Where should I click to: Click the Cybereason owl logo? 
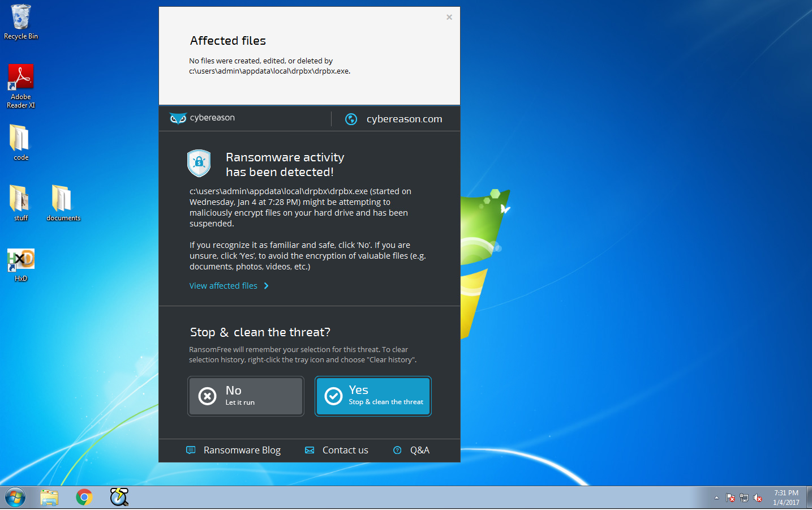(x=178, y=118)
